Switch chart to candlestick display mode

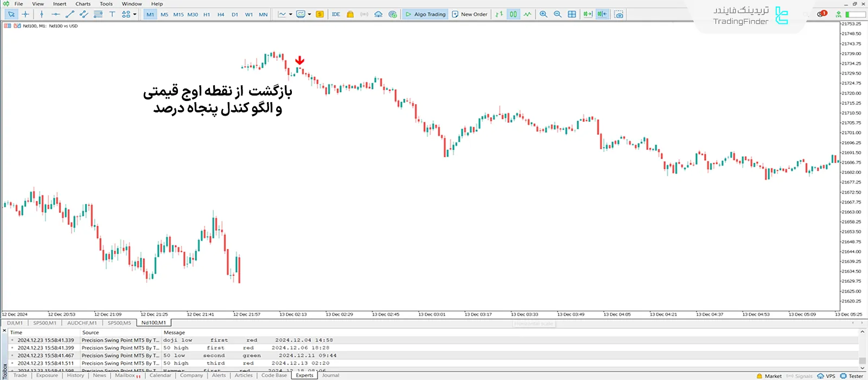click(x=513, y=15)
